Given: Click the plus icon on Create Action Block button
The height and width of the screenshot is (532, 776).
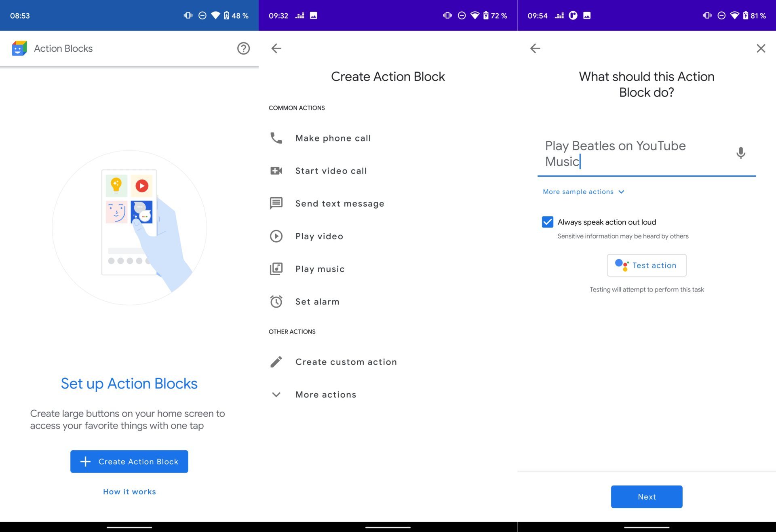Looking at the screenshot, I should [85, 462].
